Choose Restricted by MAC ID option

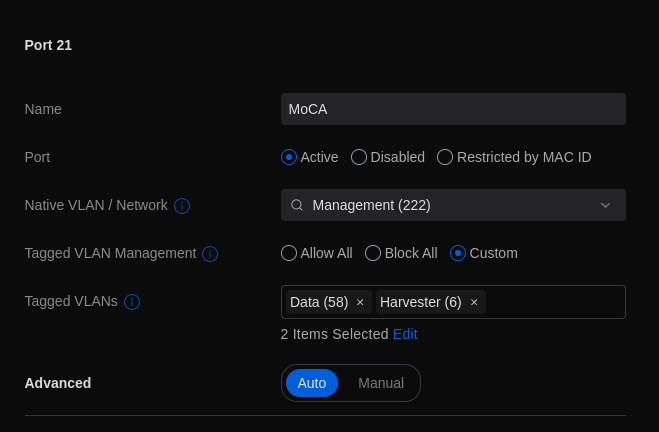click(x=445, y=157)
